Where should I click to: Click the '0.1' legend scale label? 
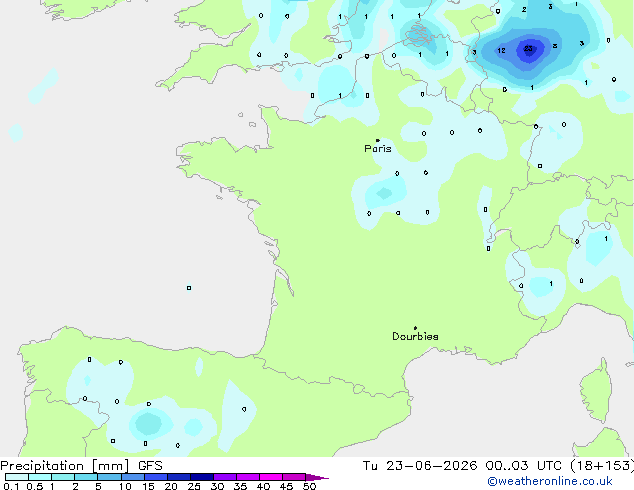coord(11,486)
